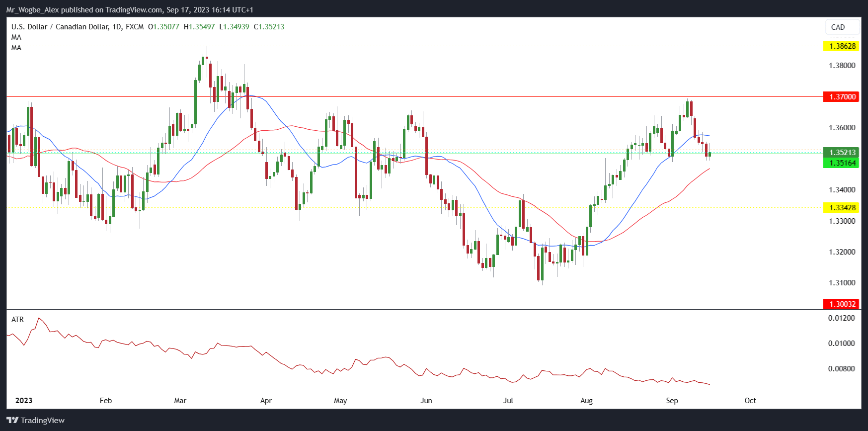Click the 1.33000 price axis tick
This screenshot has height=431, width=868.
pos(842,221)
